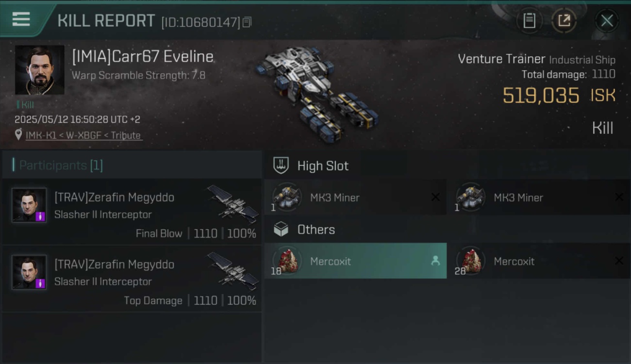Click the Slasher II ship image in Final Blow
Viewport: 631px width, 364px height.
pos(233,203)
